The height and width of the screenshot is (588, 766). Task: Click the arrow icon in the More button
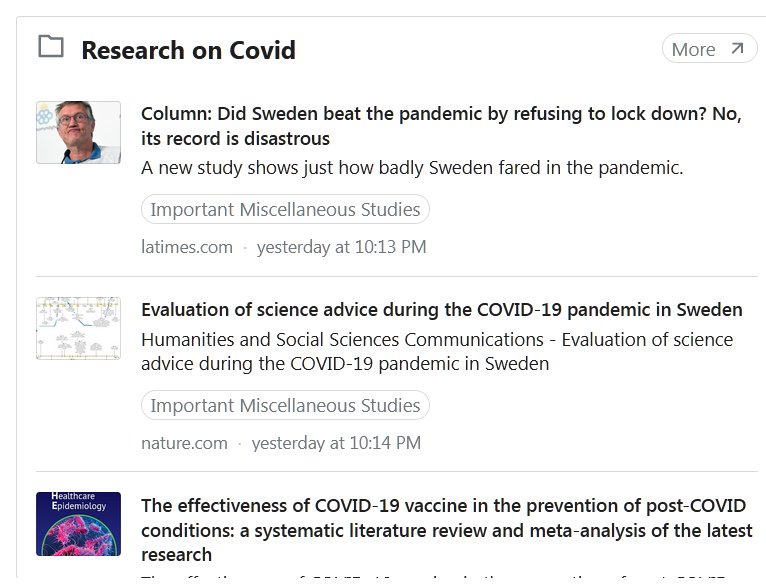737,48
